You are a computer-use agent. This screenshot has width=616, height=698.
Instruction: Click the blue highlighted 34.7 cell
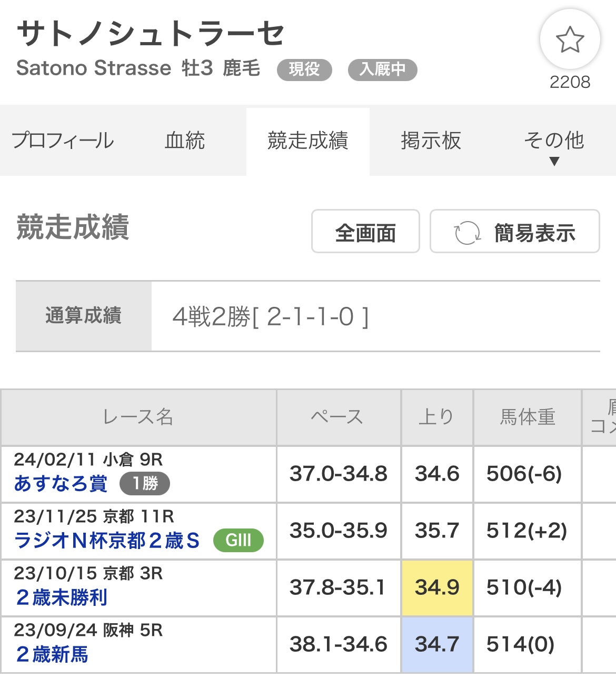pyautogui.click(x=437, y=644)
